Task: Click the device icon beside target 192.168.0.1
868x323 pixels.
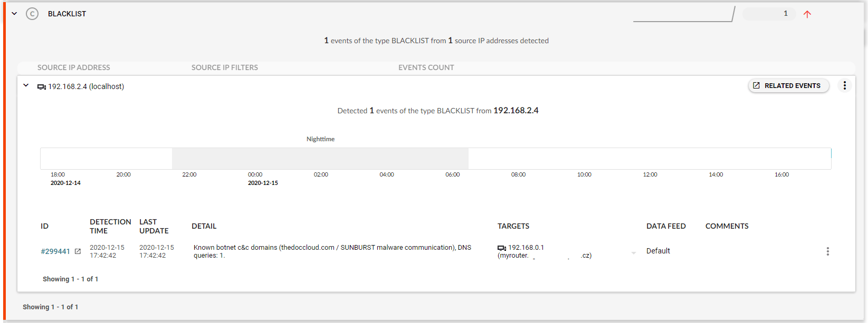Action: pos(502,248)
